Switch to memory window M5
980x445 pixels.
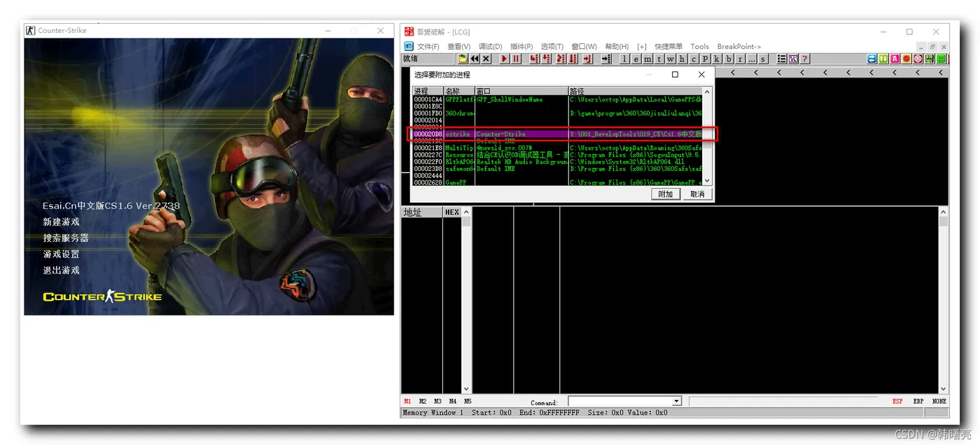point(468,402)
